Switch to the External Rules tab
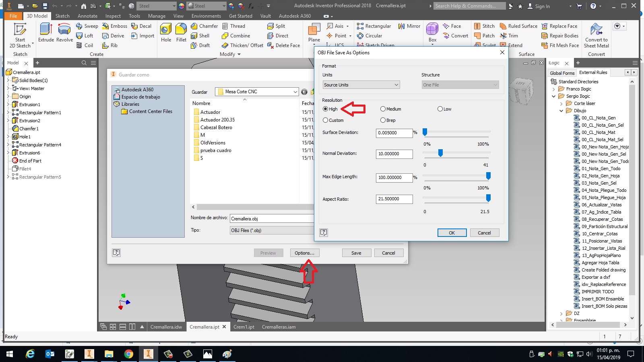Screen dimensions: 644x362 [x=593, y=72]
